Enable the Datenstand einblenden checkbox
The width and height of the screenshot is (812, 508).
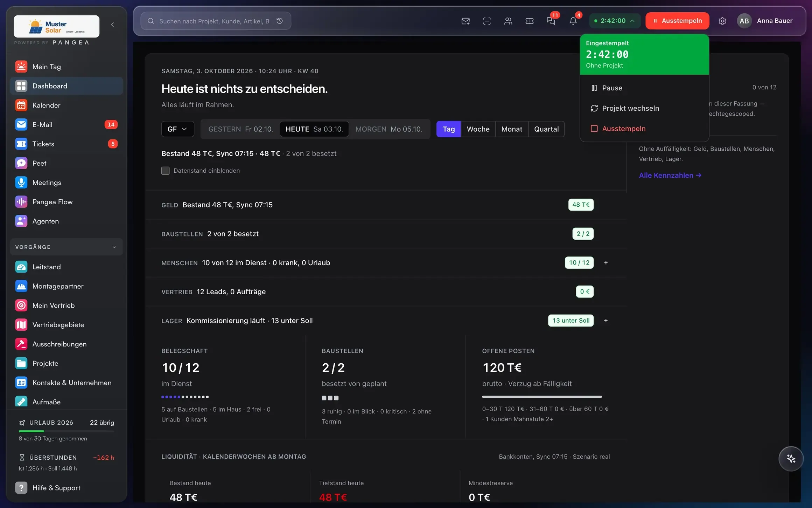(x=165, y=171)
